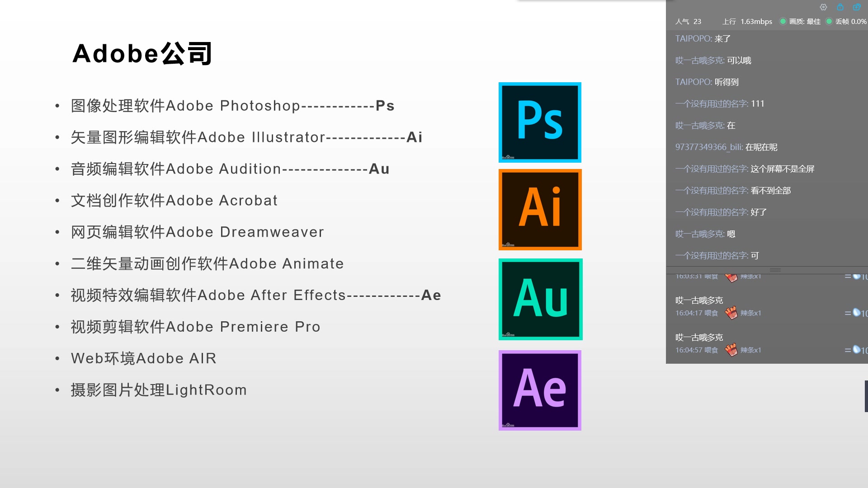This screenshot has width=868, height=488.
Task: Click the blue lock icon
Action: point(840,7)
